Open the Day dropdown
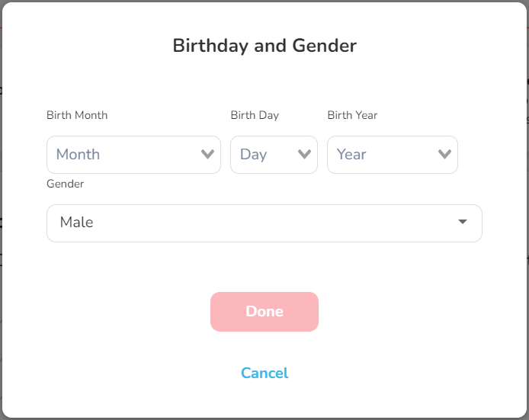529x420 pixels. click(x=274, y=155)
